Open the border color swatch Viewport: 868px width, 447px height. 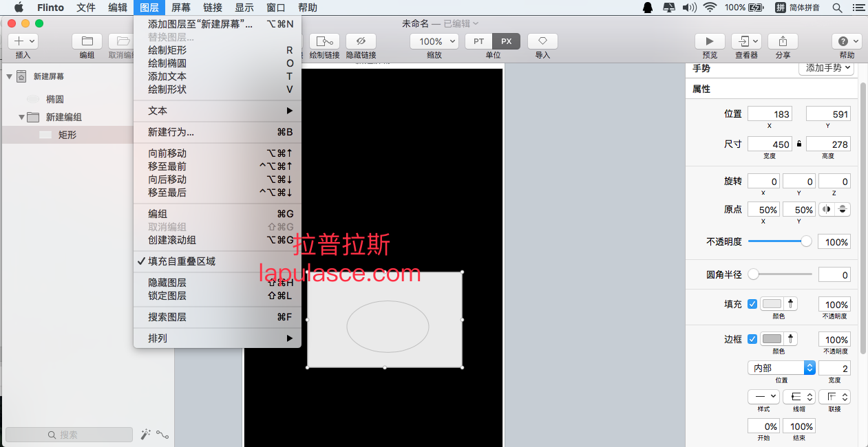[772, 338]
